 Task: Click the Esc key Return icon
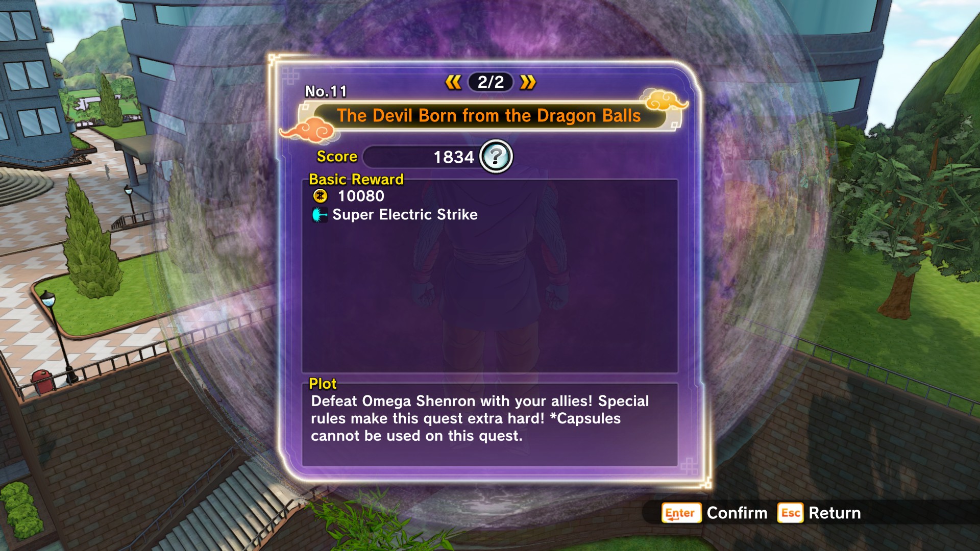click(790, 513)
